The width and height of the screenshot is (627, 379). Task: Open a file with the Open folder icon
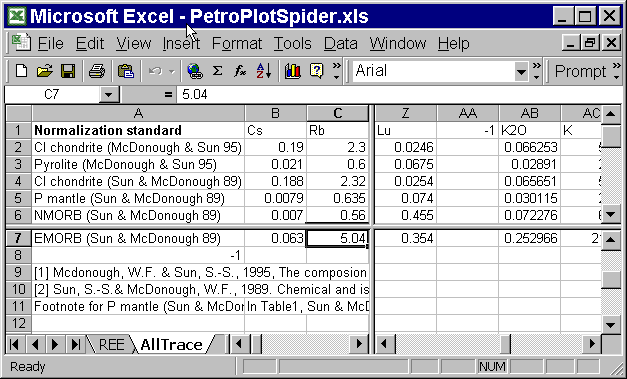pyautogui.click(x=45, y=71)
